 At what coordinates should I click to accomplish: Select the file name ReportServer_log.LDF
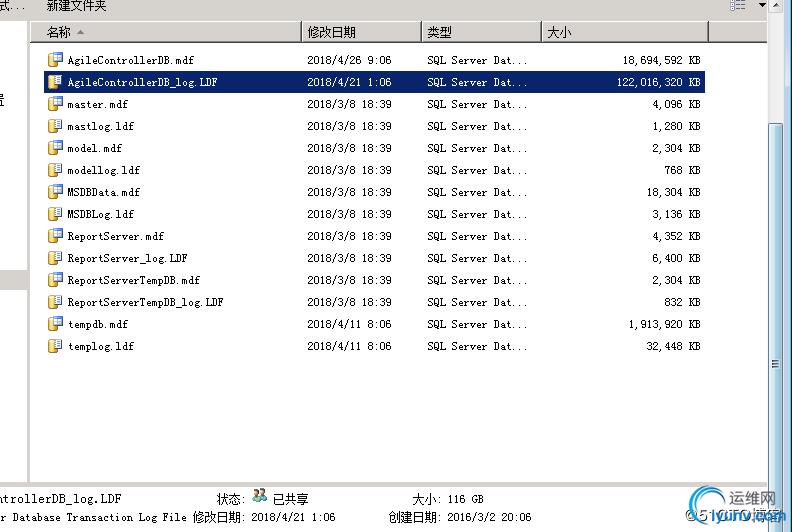coord(127,258)
